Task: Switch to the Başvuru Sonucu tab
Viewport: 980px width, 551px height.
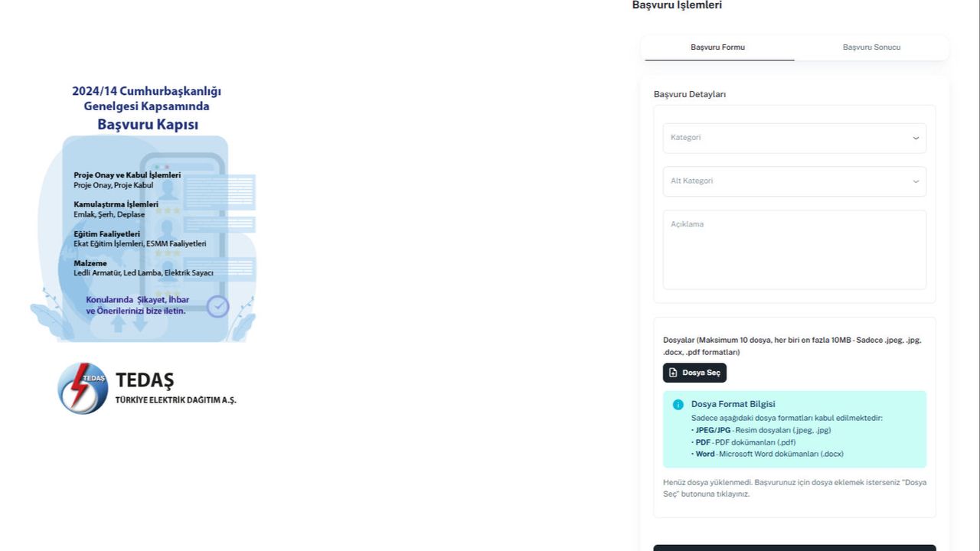Action: (x=871, y=47)
